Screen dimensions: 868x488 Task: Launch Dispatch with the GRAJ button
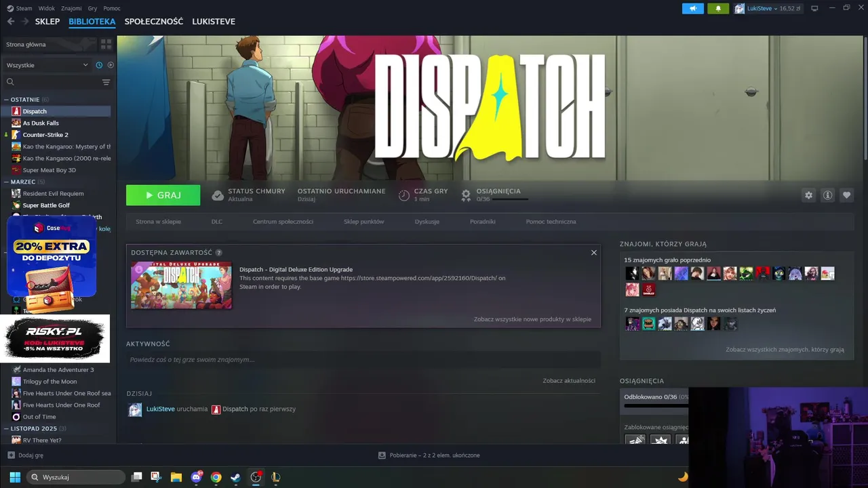click(163, 195)
